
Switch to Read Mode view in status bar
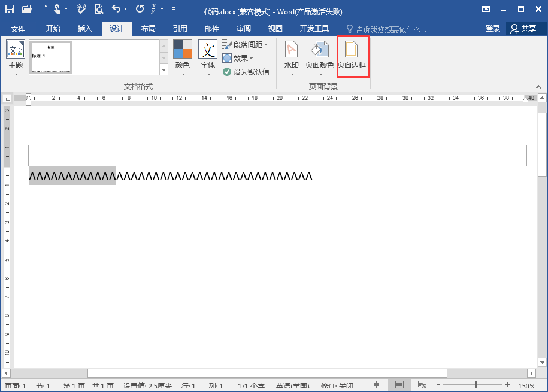[x=377, y=385]
